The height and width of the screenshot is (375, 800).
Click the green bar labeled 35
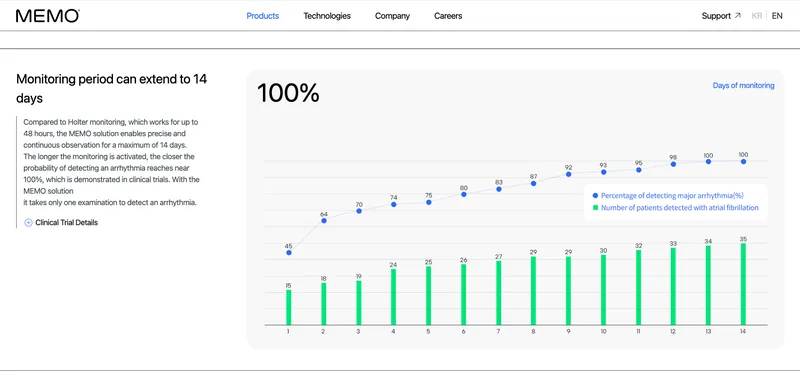743,284
